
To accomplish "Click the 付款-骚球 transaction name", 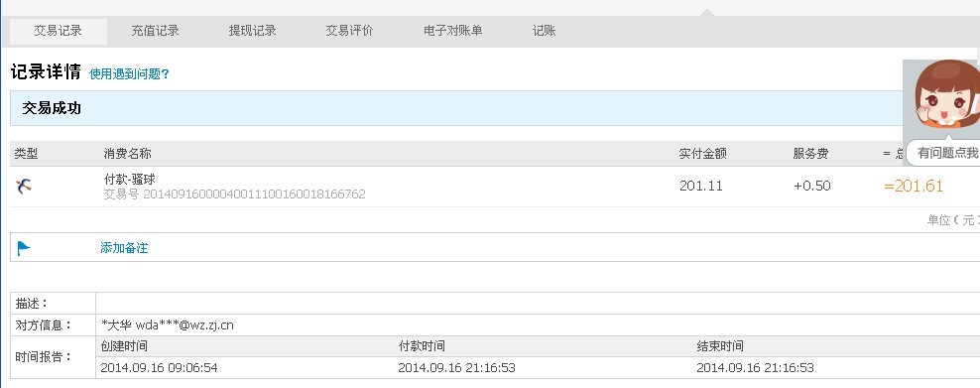I will (x=129, y=180).
